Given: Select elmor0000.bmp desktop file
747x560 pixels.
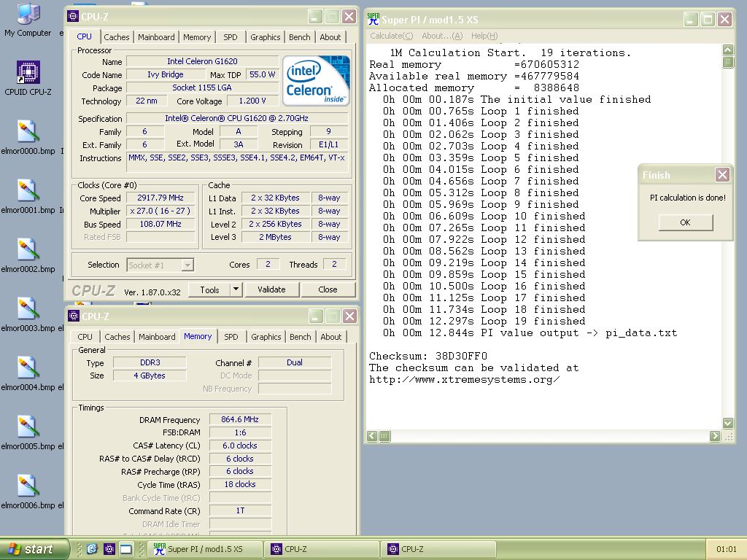Looking at the screenshot, I should point(28,138).
